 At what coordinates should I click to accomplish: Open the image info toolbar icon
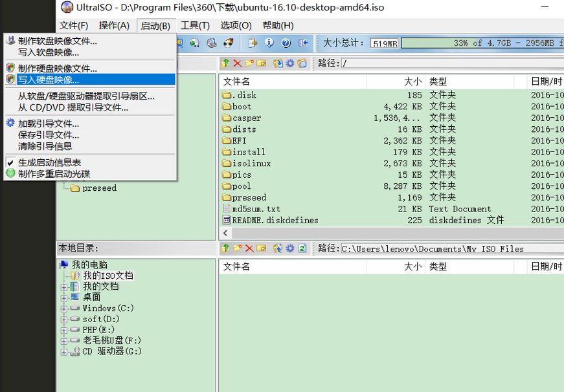(269, 43)
